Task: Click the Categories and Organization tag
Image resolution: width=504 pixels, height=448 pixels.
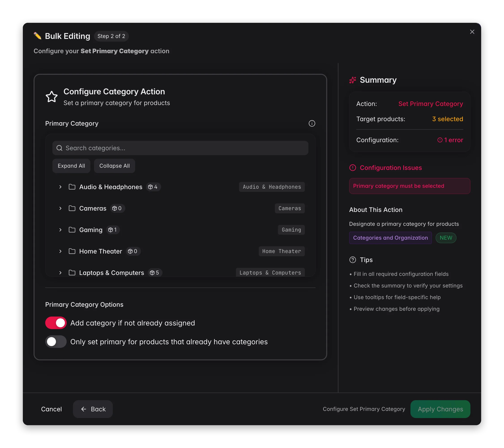Action: click(x=390, y=238)
